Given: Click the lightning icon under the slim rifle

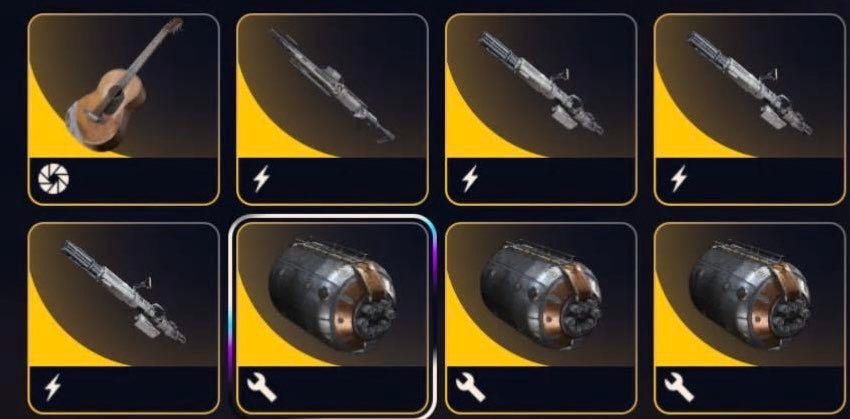Looking at the screenshot, I should click(261, 178).
